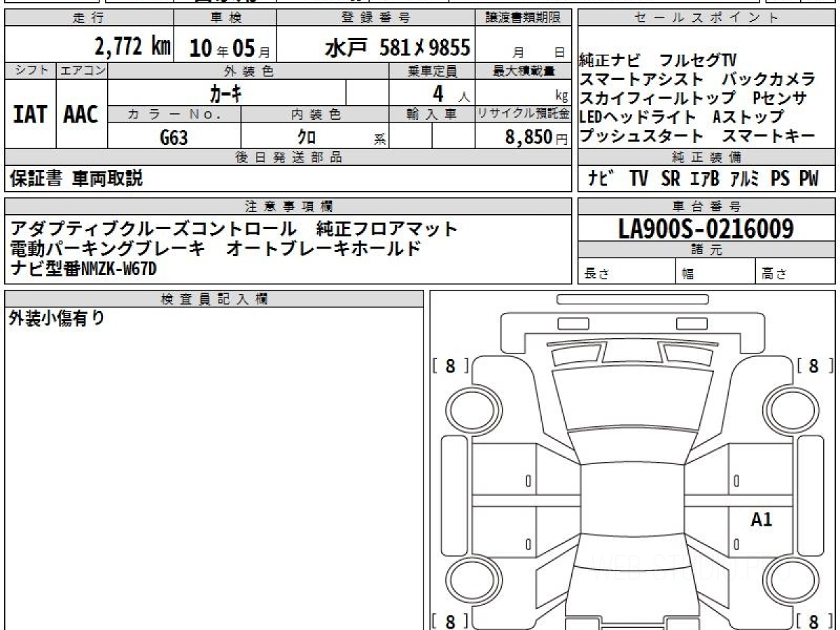Select the shift value IAT
Image resolution: width=840 pixels, height=630 pixels.
(31, 114)
